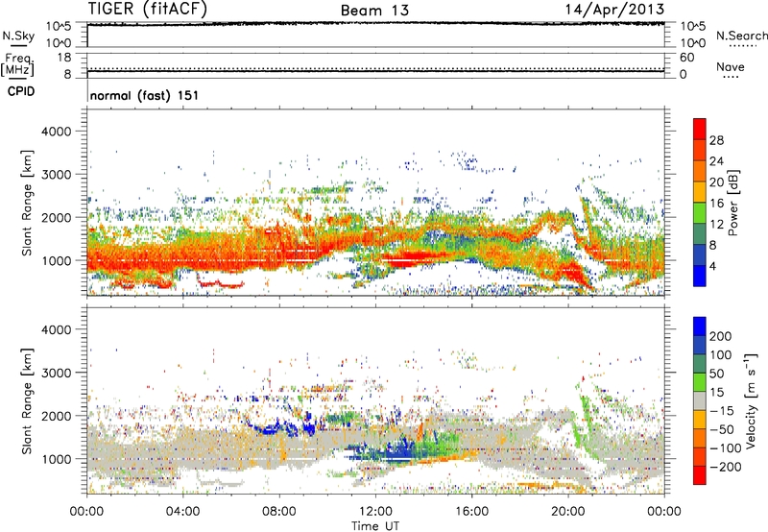The width and height of the screenshot is (768, 532).
Task: Click the 10^0 tick beside N.Search
Action: tap(693, 43)
